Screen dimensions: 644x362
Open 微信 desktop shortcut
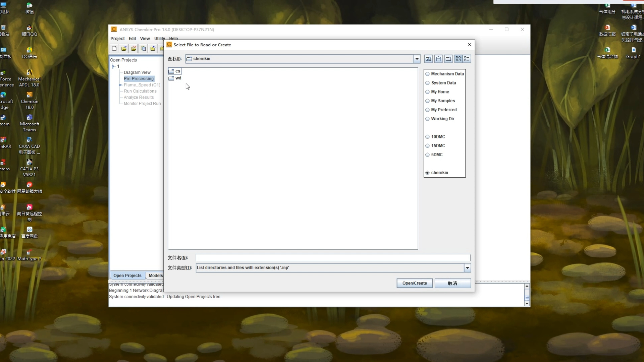click(x=30, y=8)
